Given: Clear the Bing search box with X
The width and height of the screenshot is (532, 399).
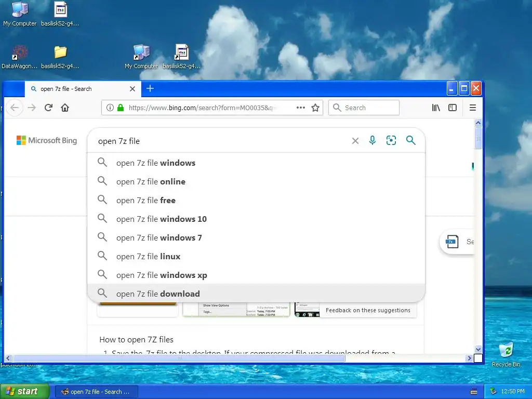Looking at the screenshot, I should point(355,141).
